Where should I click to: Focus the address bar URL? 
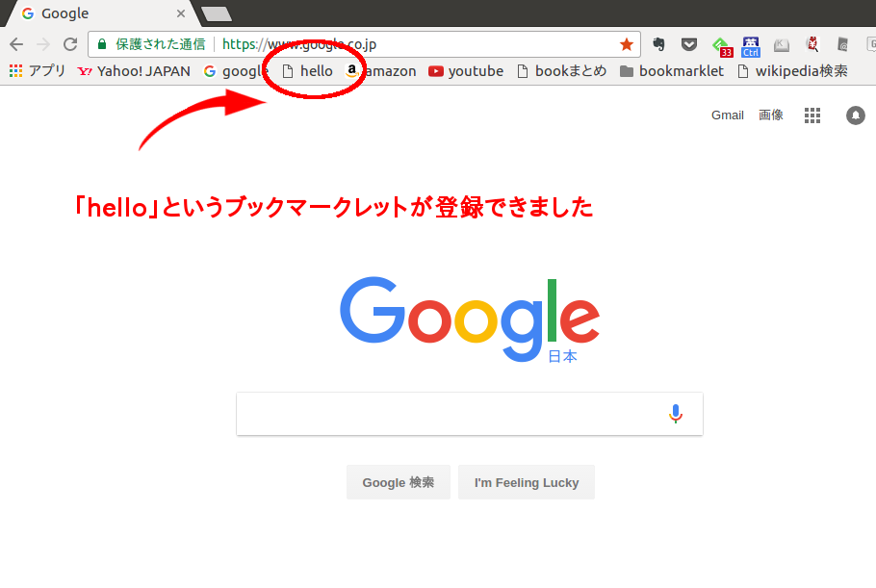tap(298, 44)
